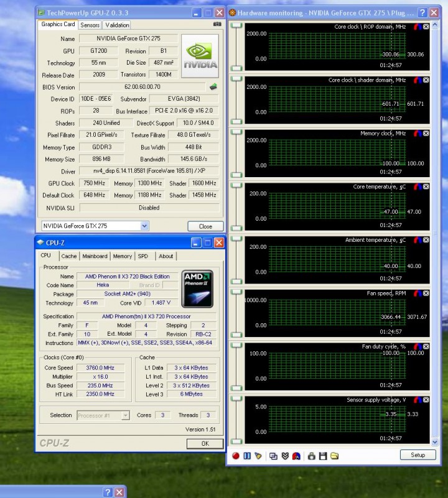Click magnet icon on Ambient temperature graph
This screenshot has width=448, height=498.
coord(418,240)
